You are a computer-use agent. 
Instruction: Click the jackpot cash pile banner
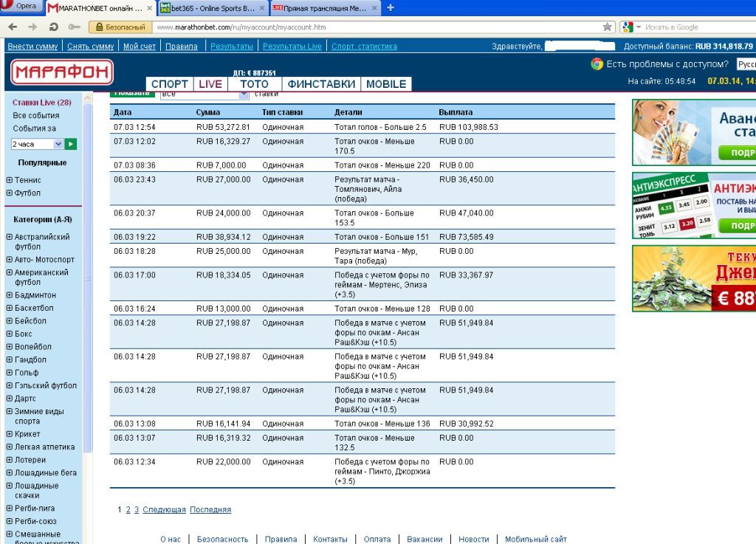[694, 278]
